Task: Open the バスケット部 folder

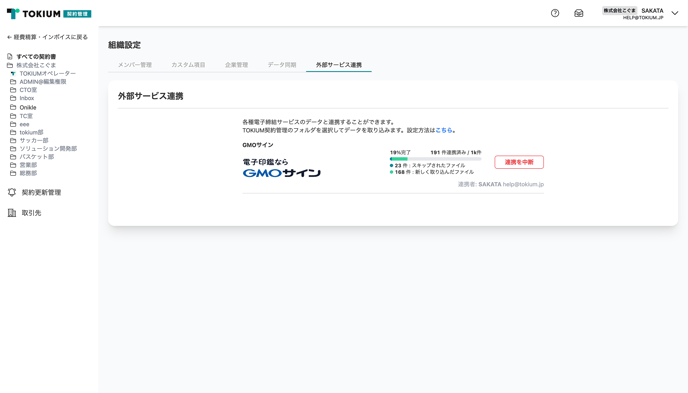Action: [x=37, y=157]
